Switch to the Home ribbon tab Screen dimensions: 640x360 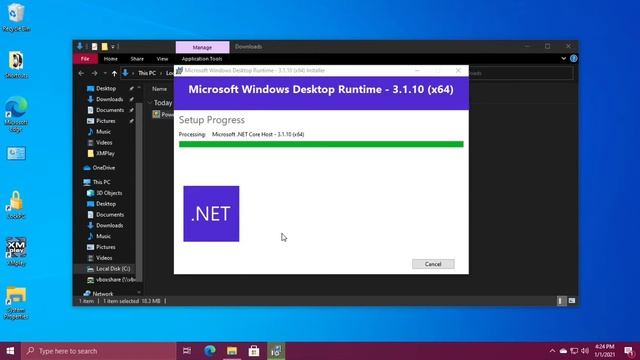pos(111,59)
